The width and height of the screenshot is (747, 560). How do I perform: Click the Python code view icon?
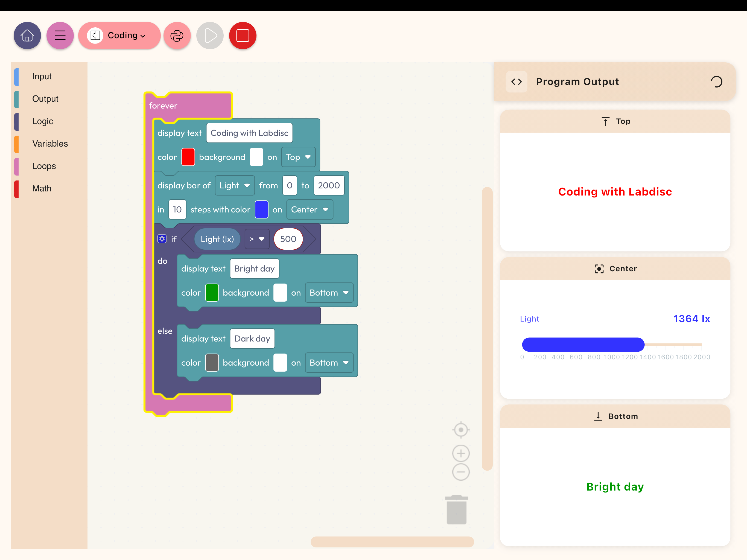click(177, 36)
